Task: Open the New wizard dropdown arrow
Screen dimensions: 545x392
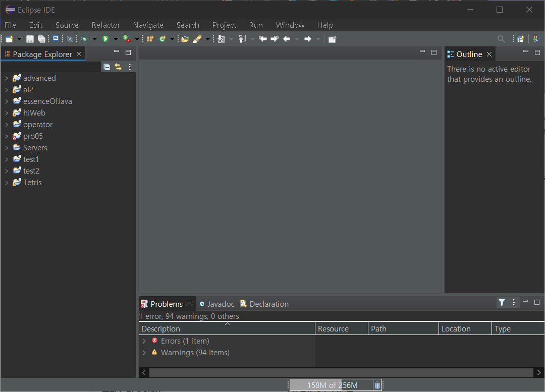Action: click(20, 39)
